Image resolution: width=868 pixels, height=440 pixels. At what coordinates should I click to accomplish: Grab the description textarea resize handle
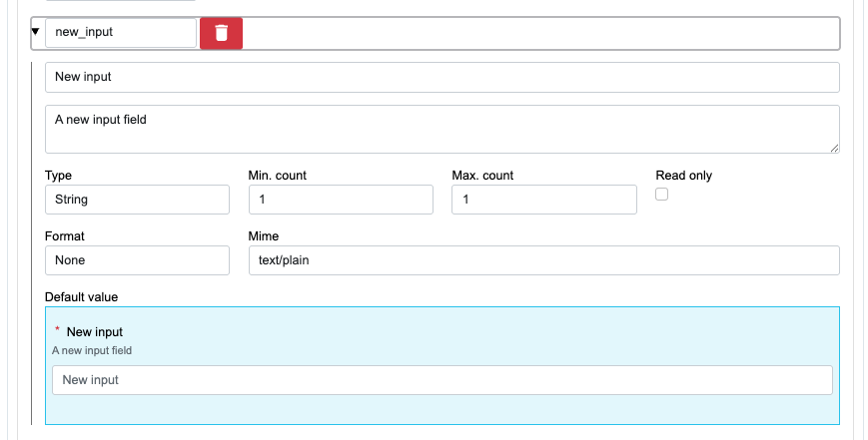click(x=834, y=148)
